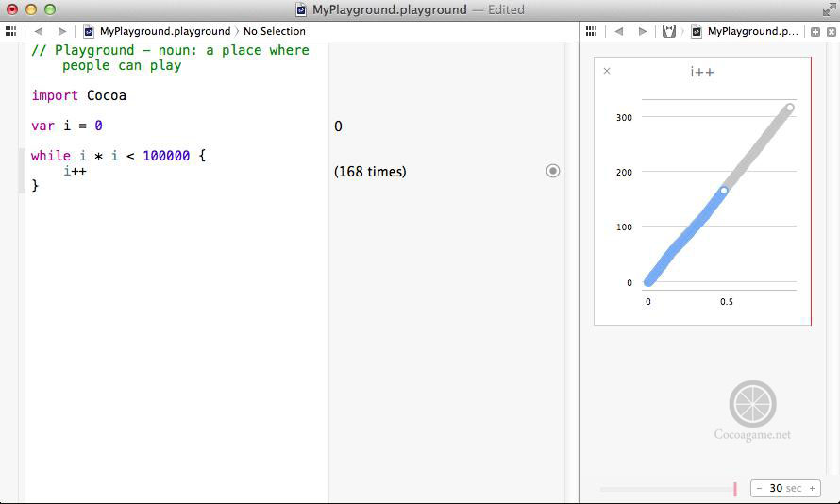840x504 pixels.
Task: Go forward in the main editor history
Action: (x=62, y=31)
